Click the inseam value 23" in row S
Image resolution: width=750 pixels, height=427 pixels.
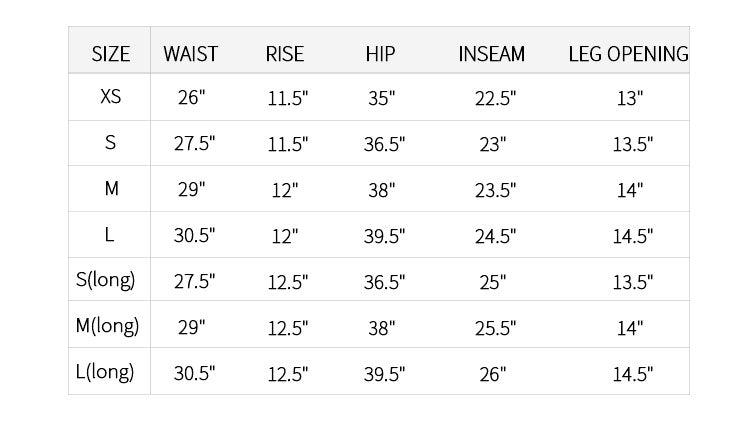tap(492, 144)
